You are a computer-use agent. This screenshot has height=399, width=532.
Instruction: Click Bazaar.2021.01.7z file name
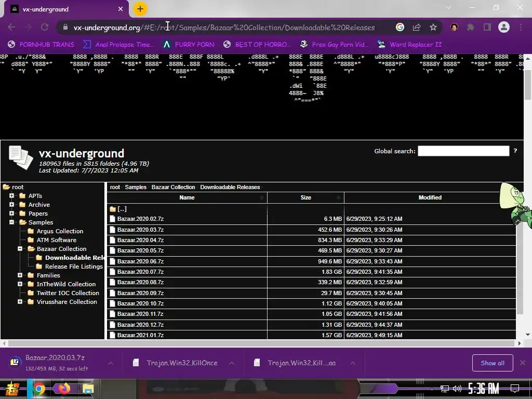[140, 335]
